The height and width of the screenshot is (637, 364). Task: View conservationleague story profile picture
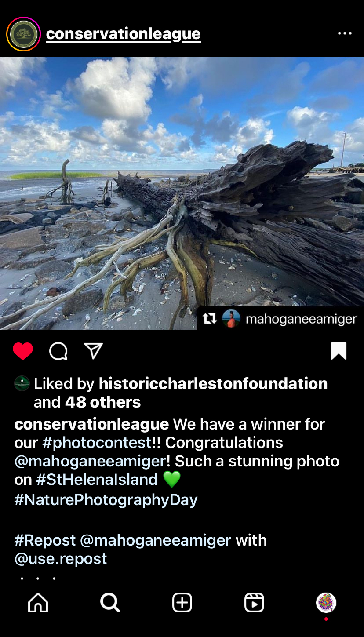23,34
